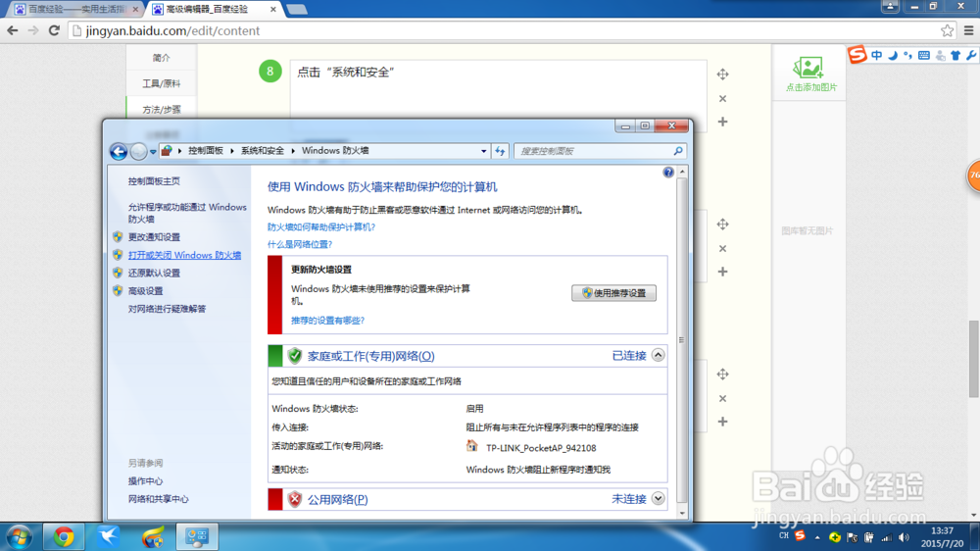
Task: Open 还原默认设置 link
Action: (154, 273)
